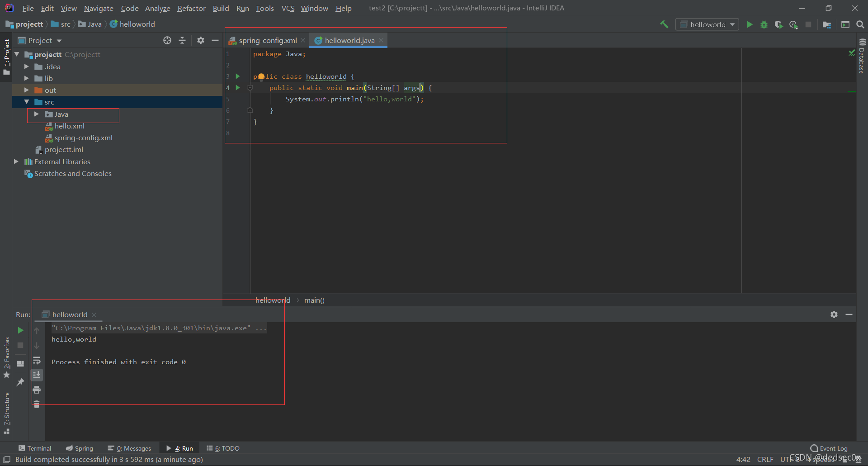Open the Terminal tool window
This screenshot has height=466, width=868.
[35, 448]
